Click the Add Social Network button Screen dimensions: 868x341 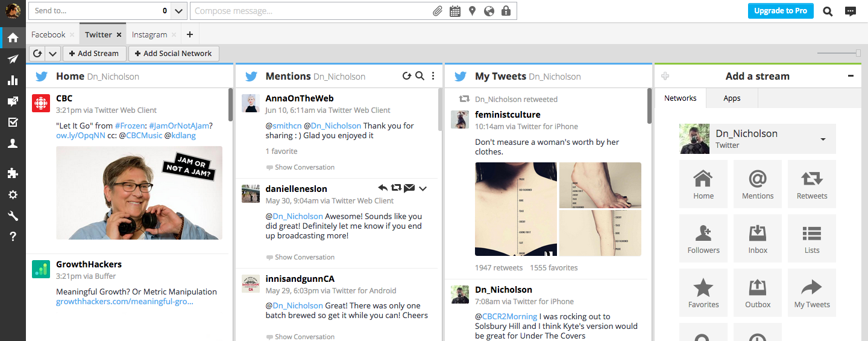click(x=173, y=53)
